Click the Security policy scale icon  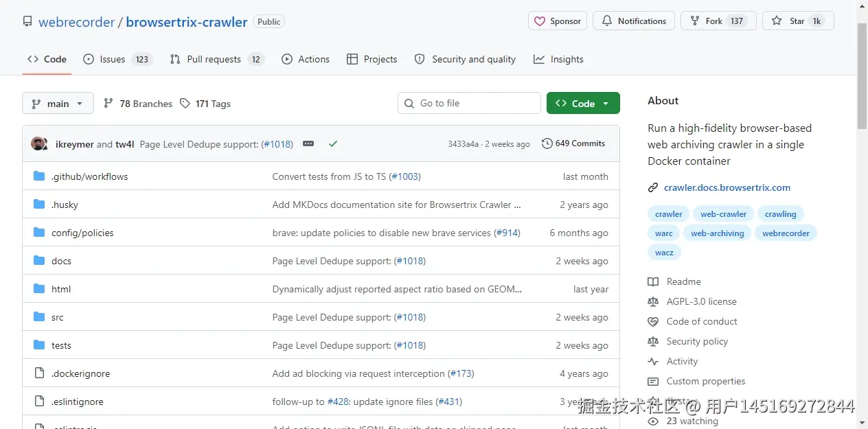653,341
